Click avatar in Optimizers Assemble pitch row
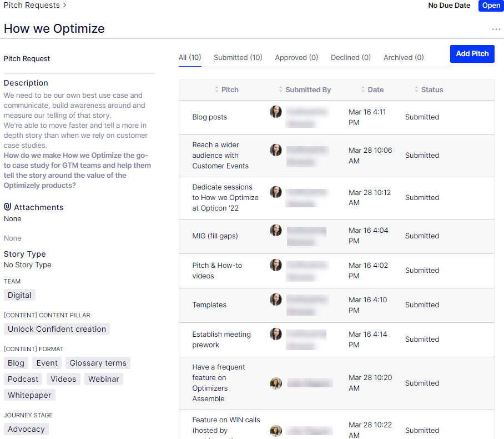This screenshot has height=439, width=504. [275, 383]
